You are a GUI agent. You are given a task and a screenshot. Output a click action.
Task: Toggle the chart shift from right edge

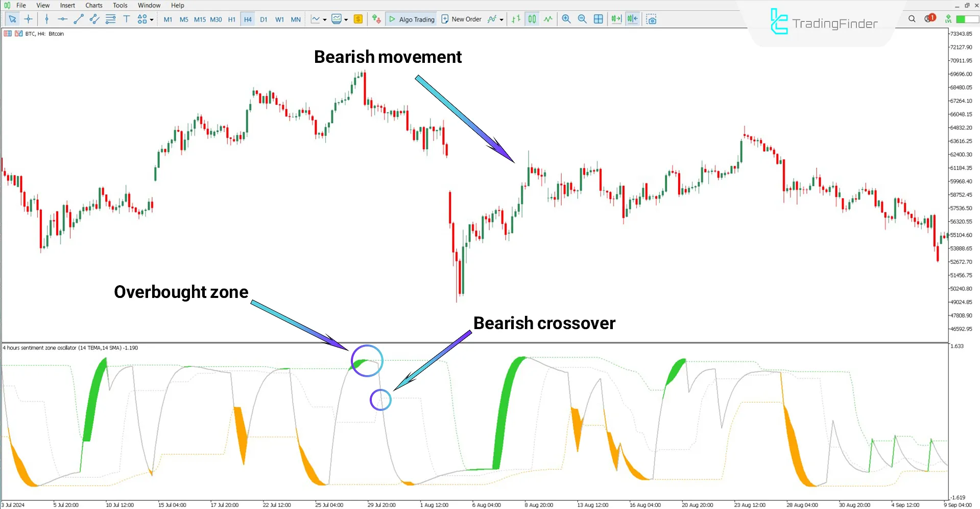pyautogui.click(x=632, y=19)
